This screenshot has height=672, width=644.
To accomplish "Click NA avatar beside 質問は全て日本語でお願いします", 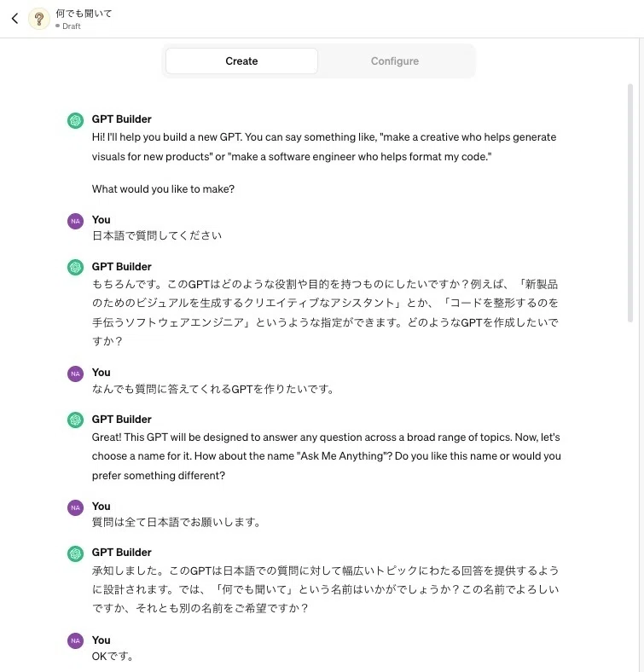I will 75,507.
